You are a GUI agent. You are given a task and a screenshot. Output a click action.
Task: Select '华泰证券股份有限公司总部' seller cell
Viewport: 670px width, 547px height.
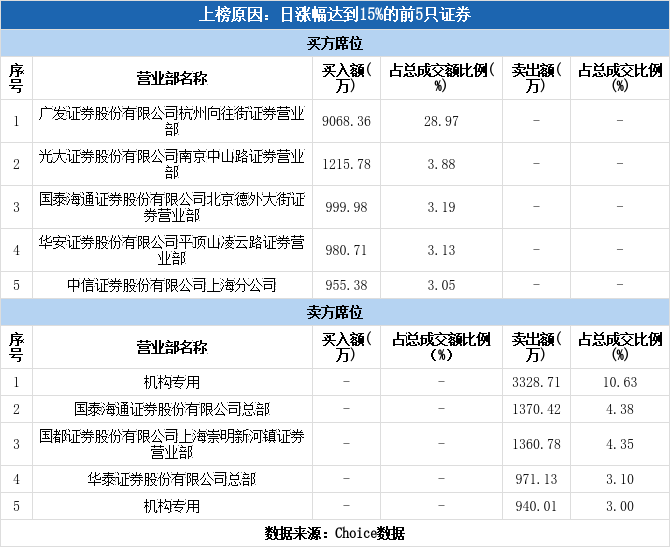pos(172,479)
